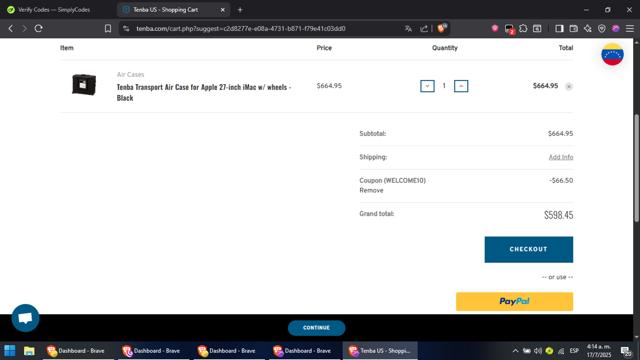Click the translate page icon
Image resolution: width=640 pixels, height=360 pixels.
pyautogui.click(x=408, y=29)
